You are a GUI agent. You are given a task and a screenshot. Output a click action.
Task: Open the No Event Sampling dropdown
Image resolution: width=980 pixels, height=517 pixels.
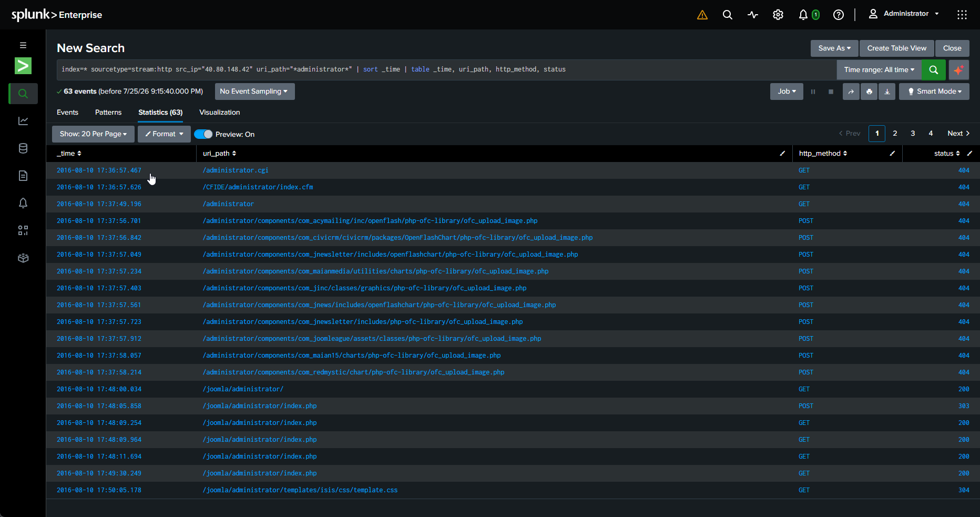pyautogui.click(x=254, y=92)
